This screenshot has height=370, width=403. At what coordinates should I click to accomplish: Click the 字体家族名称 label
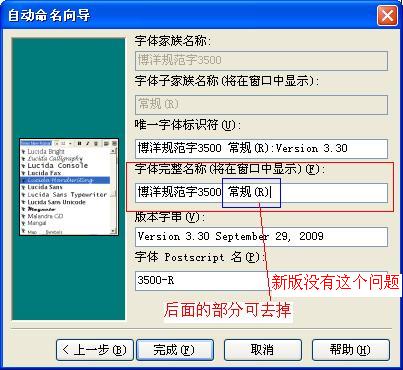172,41
